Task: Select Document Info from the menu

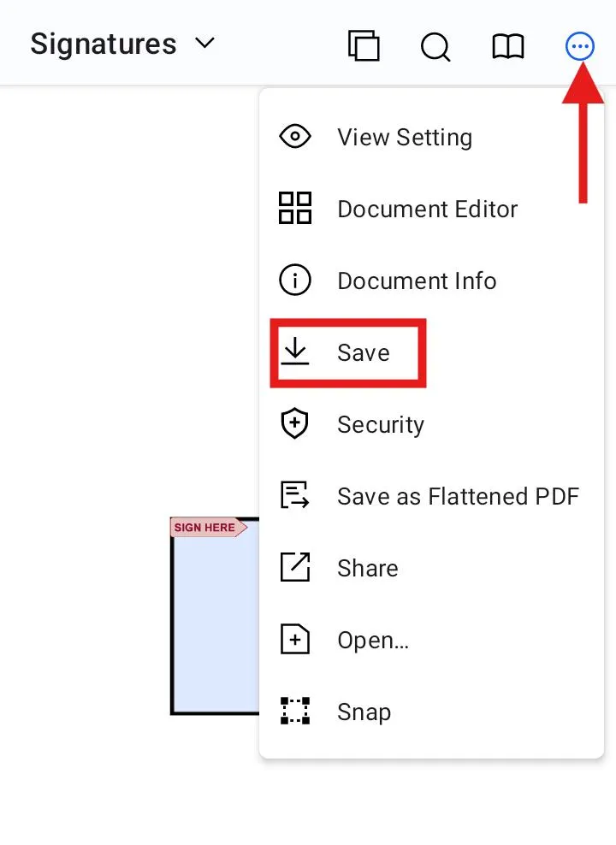Action: coord(417,281)
